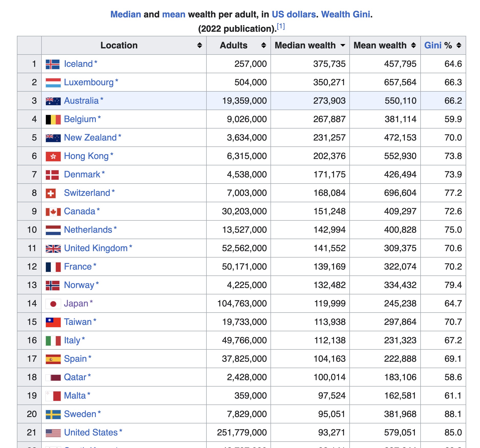Select Sweden Gini value 88.1

pyautogui.click(x=453, y=414)
